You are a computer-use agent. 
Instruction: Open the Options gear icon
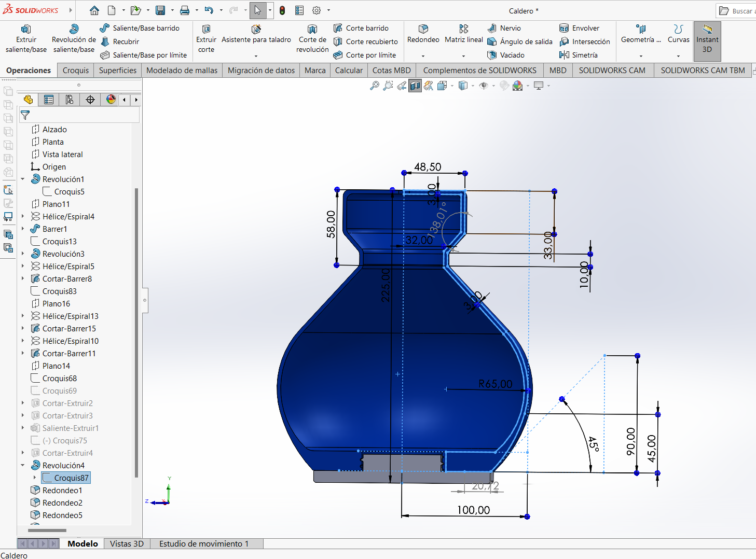pyautogui.click(x=317, y=10)
